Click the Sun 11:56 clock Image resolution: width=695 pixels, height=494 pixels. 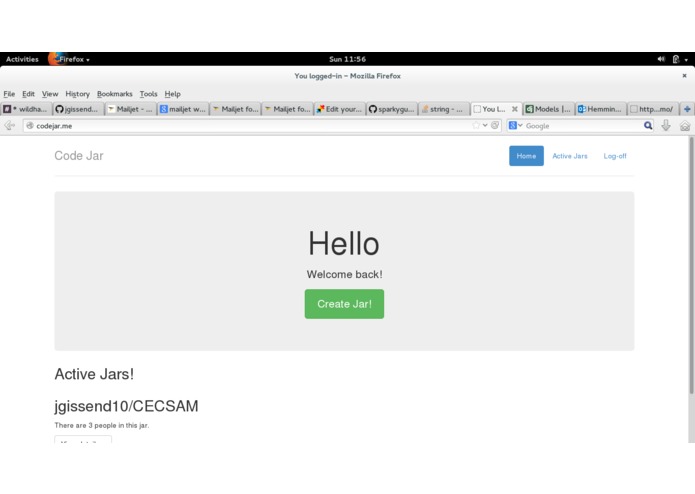(348, 59)
